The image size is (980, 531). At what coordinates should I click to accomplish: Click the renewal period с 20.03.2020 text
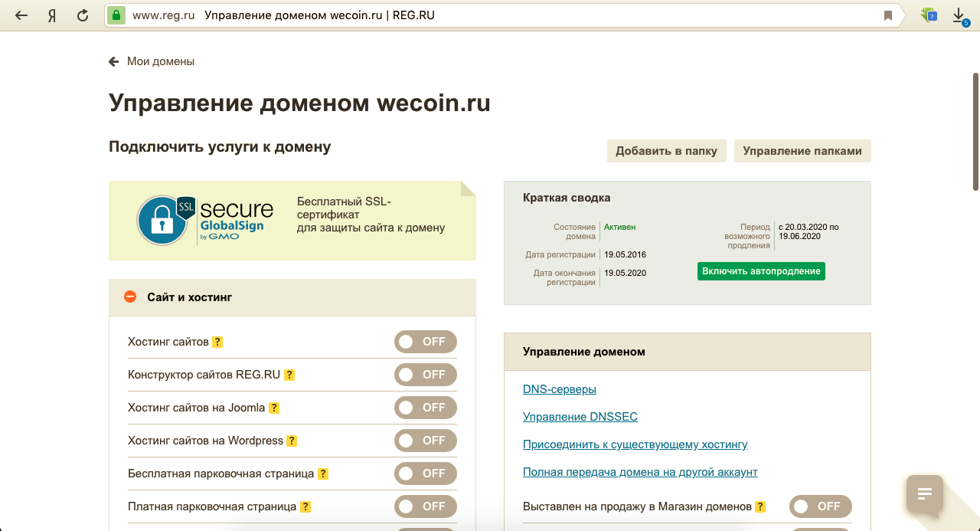[x=808, y=231]
